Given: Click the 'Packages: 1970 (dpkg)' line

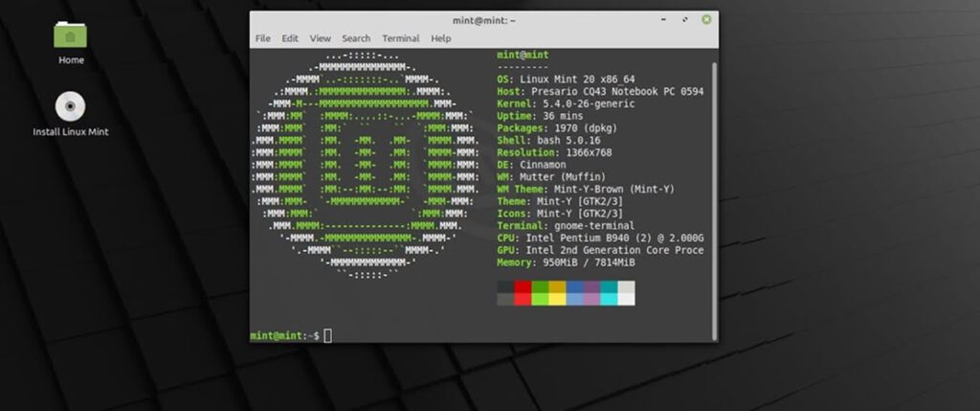Looking at the screenshot, I should click(557, 128).
